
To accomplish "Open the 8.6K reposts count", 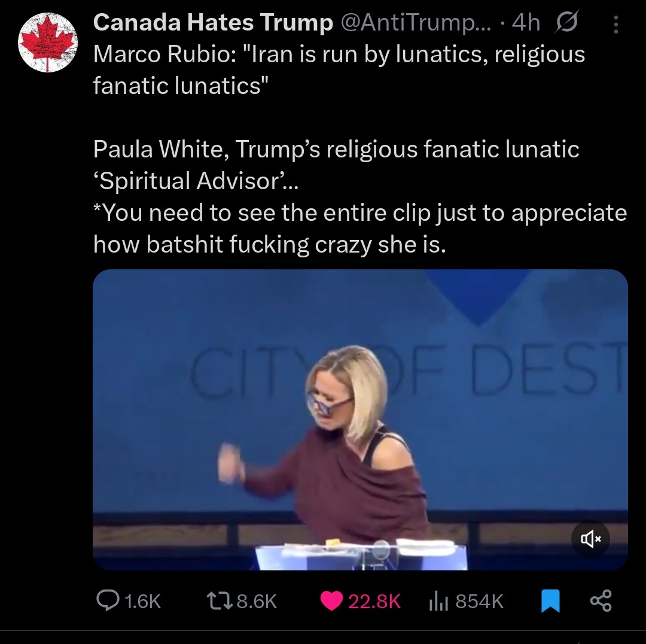I will click(x=257, y=601).
